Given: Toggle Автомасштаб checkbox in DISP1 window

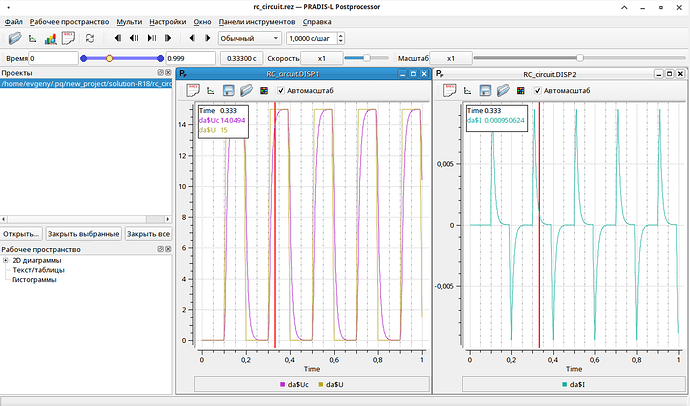Looking at the screenshot, I should (x=281, y=91).
